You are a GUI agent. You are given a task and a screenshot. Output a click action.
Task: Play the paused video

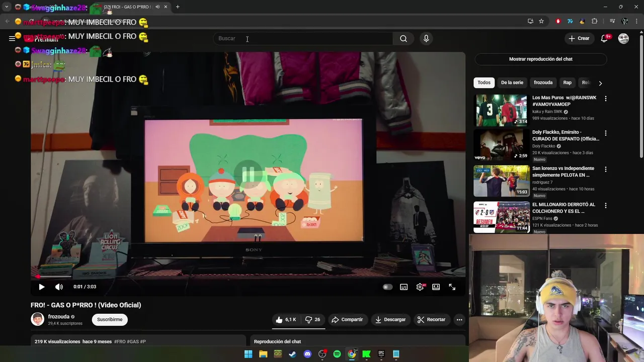coord(42,287)
